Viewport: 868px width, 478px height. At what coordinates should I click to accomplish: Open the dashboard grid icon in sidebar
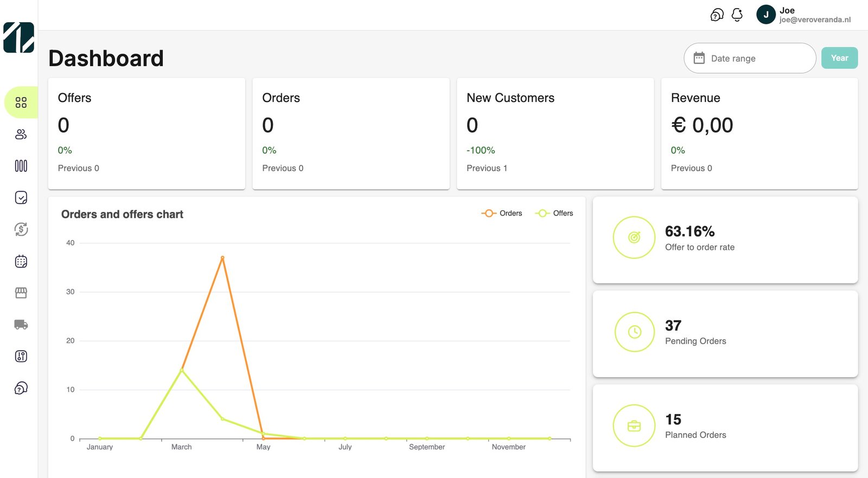pyautogui.click(x=21, y=102)
